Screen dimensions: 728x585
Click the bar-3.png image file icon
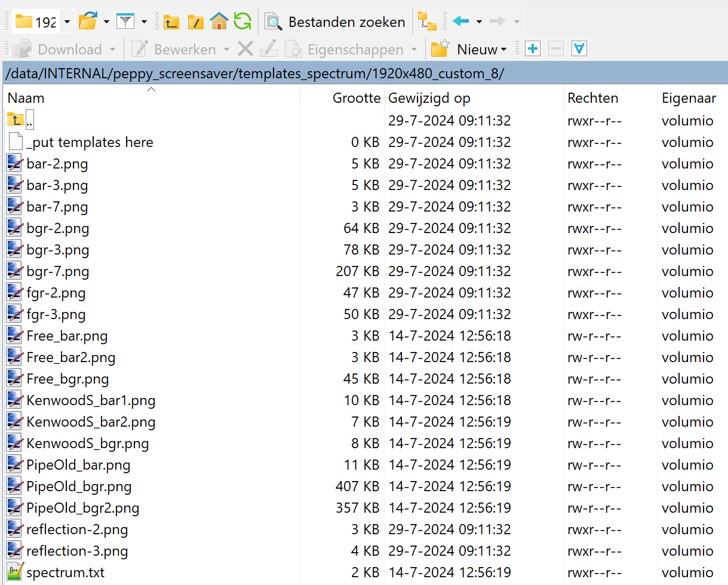click(x=15, y=185)
